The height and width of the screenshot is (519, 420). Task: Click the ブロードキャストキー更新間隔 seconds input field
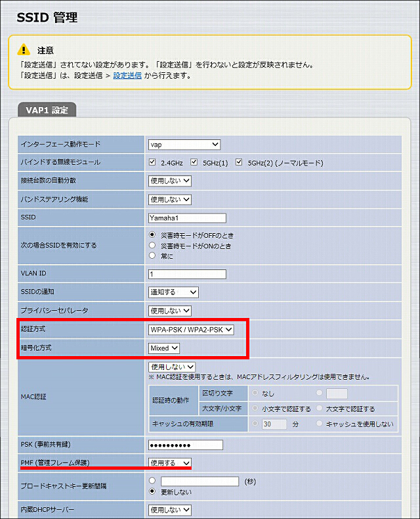(199, 482)
